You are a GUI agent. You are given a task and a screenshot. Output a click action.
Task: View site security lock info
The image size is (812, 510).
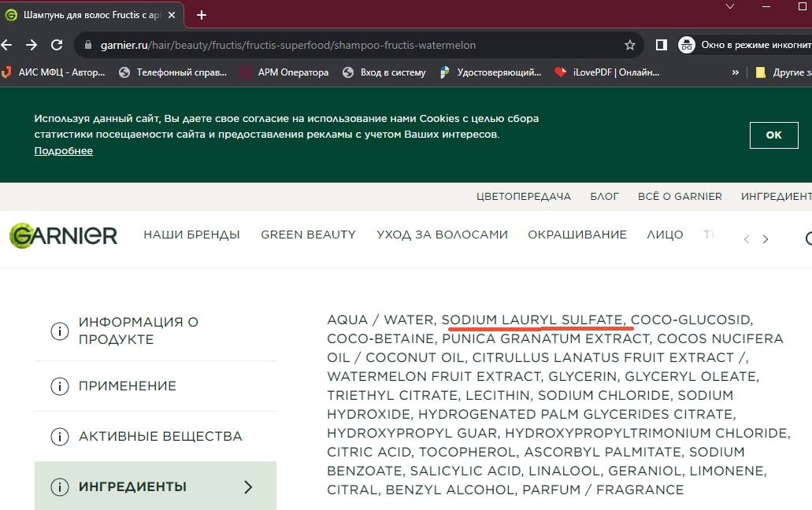[88, 45]
